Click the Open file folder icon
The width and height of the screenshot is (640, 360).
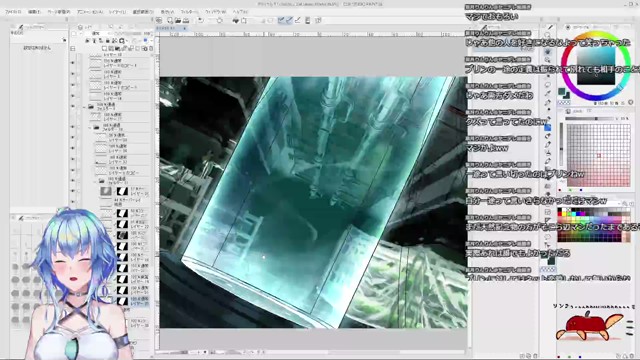[178, 20]
